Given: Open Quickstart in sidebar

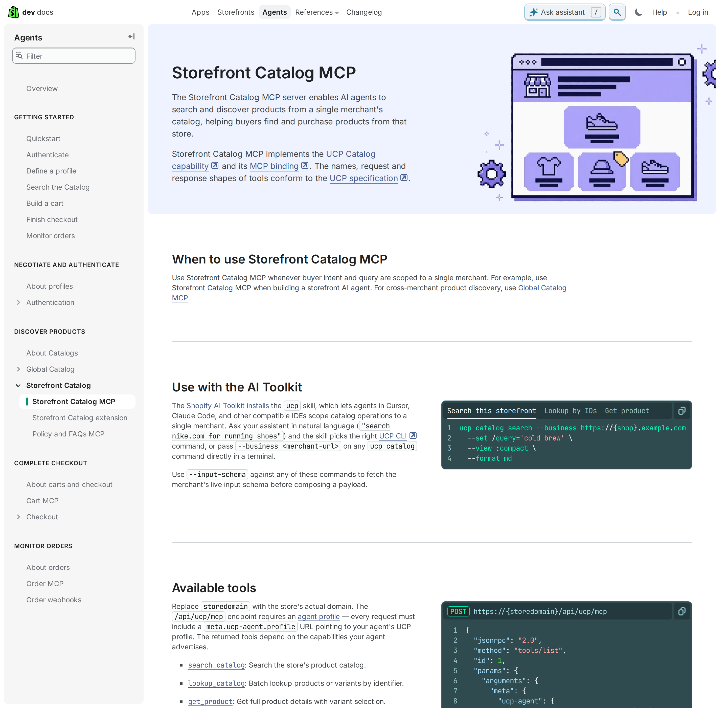Looking at the screenshot, I should coord(43,139).
